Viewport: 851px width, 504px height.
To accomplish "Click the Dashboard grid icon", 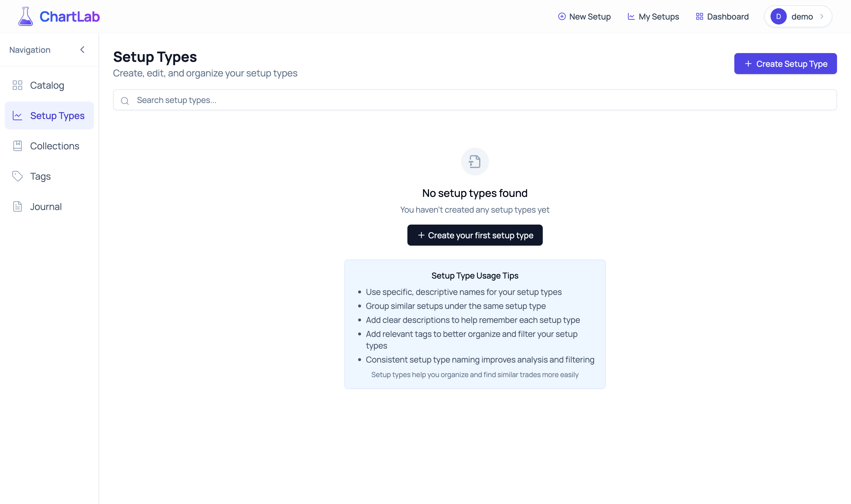I will point(699,16).
